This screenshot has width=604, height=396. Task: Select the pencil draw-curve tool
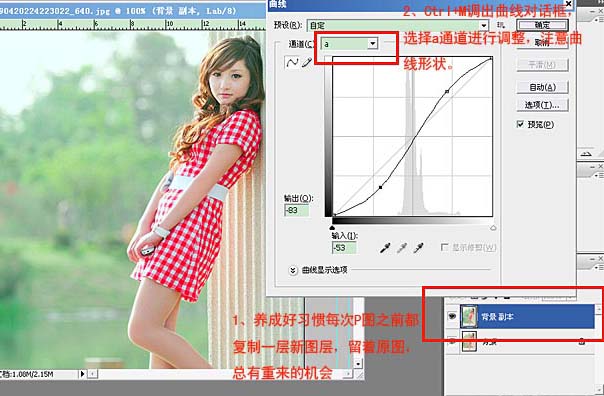tap(307, 62)
